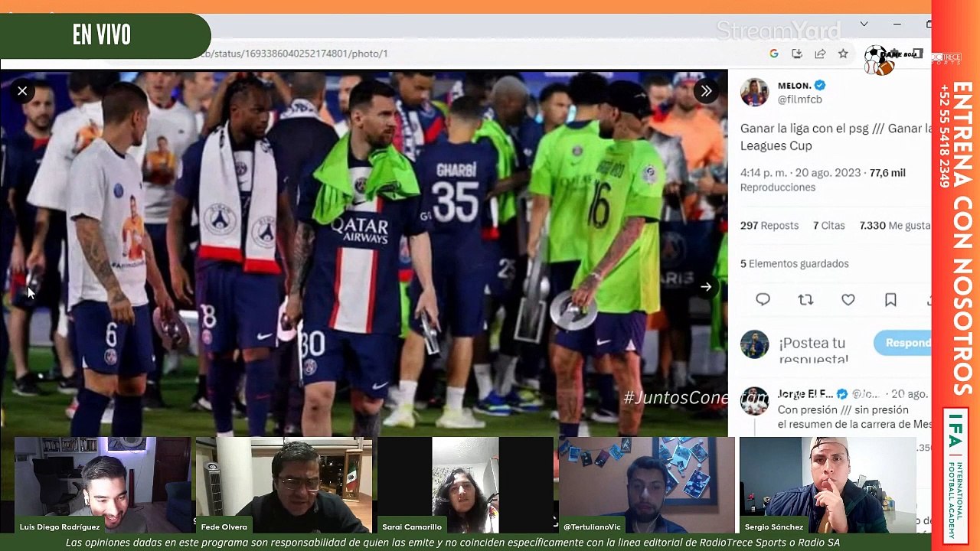The height and width of the screenshot is (551, 980).
Task: Click the Sergio Sánchez name label
Action: [x=774, y=527]
